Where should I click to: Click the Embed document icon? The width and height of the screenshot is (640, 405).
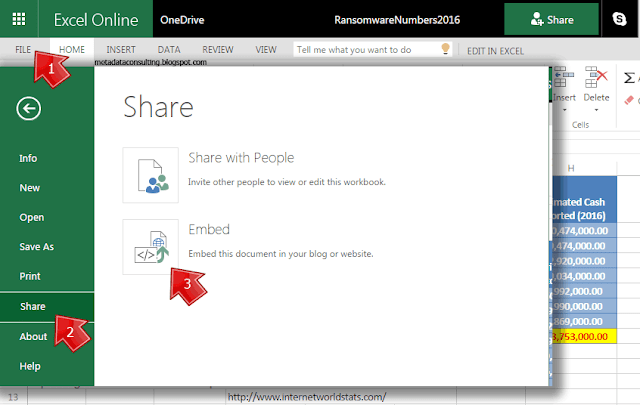click(x=151, y=247)
